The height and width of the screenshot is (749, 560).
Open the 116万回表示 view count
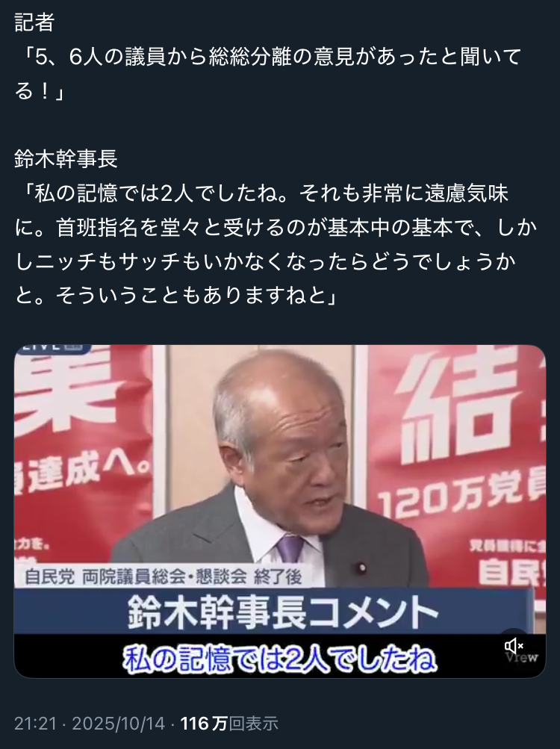coord(229,723)
